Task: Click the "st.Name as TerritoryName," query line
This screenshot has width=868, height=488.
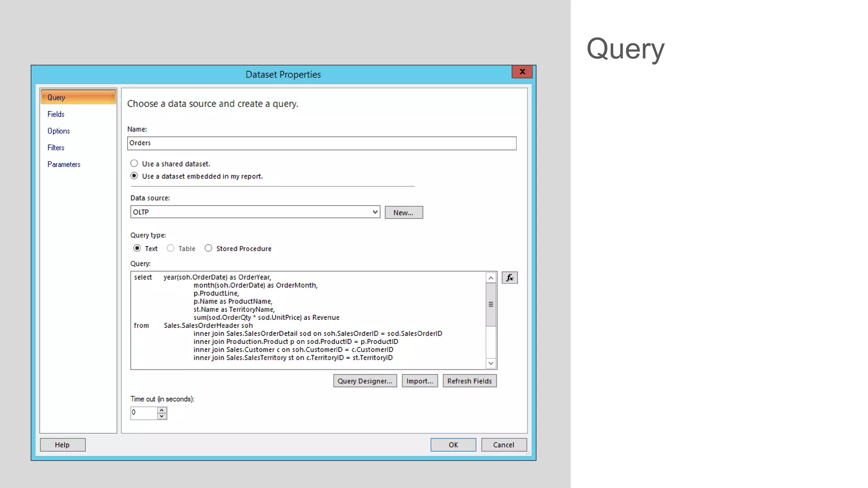Action: point(234,309)
